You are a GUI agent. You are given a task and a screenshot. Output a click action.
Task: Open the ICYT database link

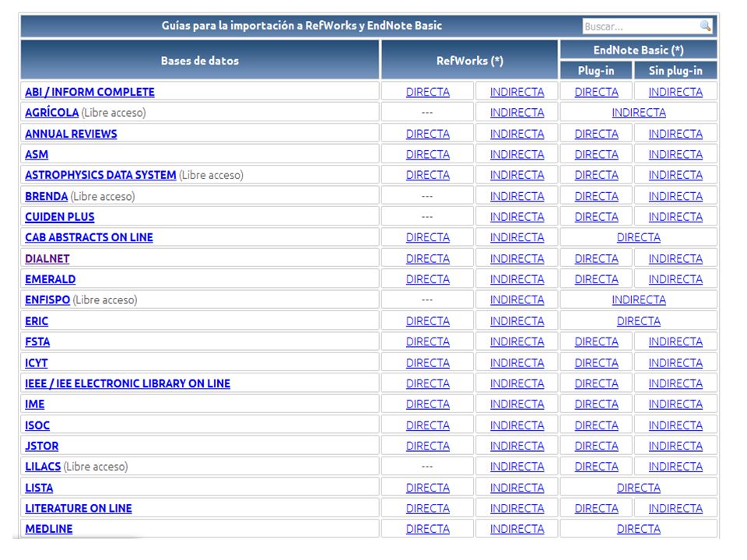click(x=37, y=363)
